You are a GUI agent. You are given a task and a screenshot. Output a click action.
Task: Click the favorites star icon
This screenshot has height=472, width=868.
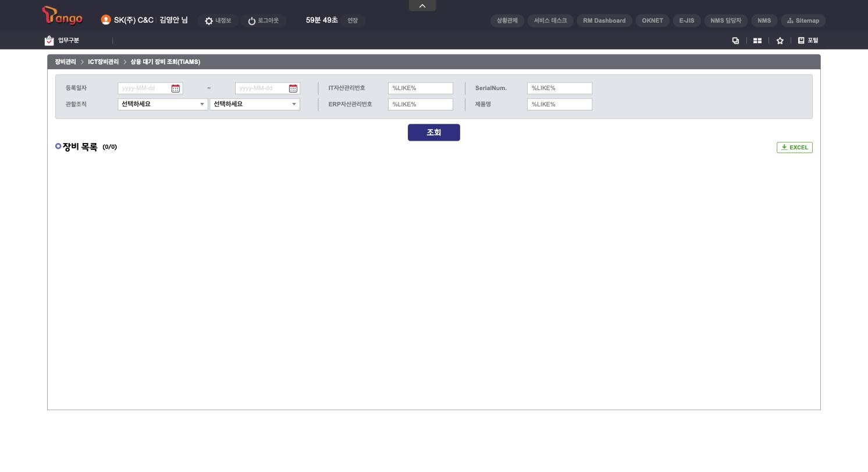780,41
